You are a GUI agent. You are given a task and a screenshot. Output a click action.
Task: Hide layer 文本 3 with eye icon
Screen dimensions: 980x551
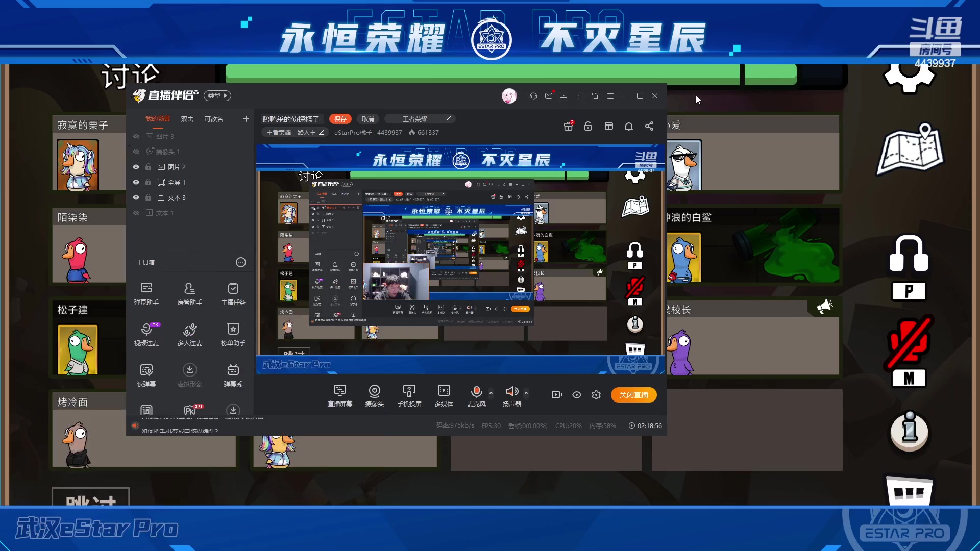pos(136,197)
